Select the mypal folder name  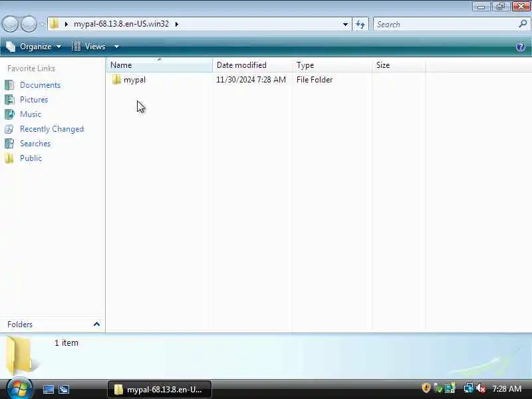[135, 80]
